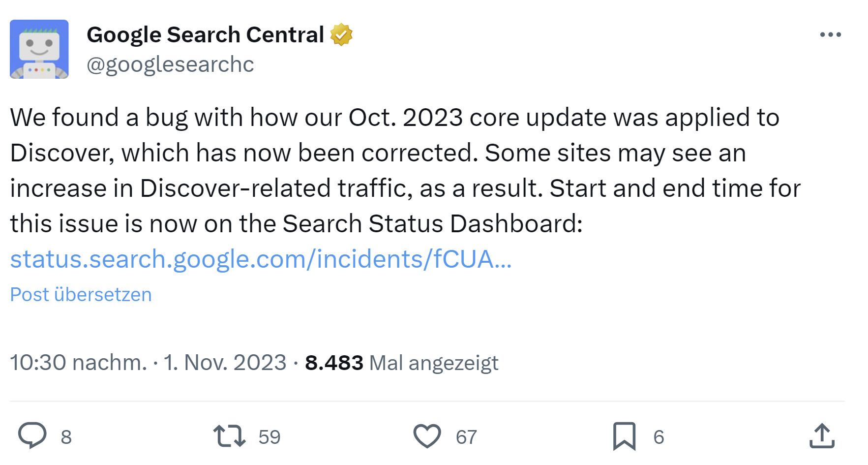This screenshot has height=465, width=868.
Task: Click the three-dot more options icon
Action: [x=832, y=34]
